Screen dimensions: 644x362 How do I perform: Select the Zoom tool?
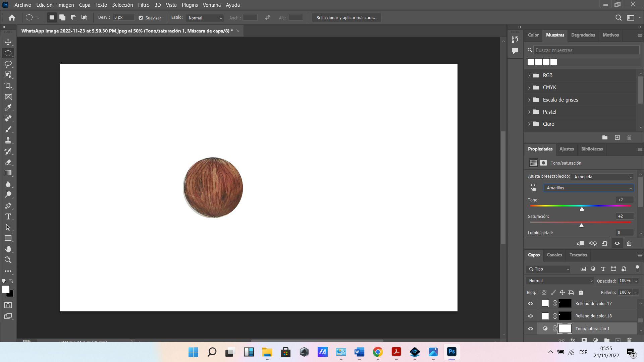[x=8, y=260]
